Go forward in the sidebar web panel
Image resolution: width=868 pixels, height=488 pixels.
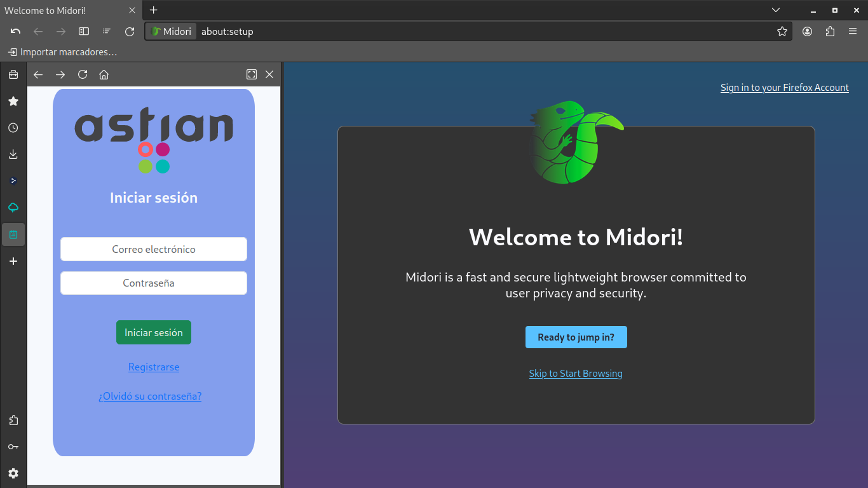pos(60,74)
